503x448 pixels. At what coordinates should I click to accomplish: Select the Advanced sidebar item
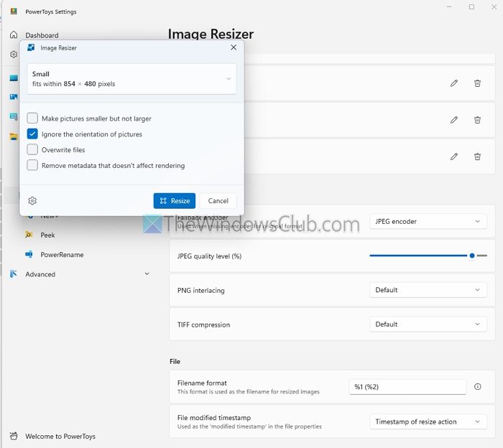80,274
